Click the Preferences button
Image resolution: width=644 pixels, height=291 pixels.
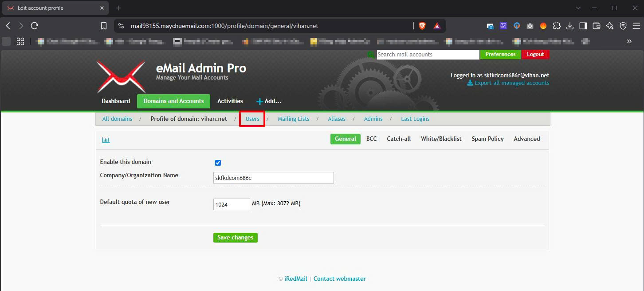click(500, 54)
